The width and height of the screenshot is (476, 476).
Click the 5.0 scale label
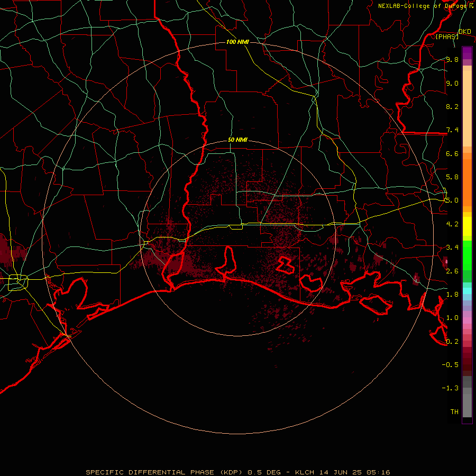coord(452,200)
